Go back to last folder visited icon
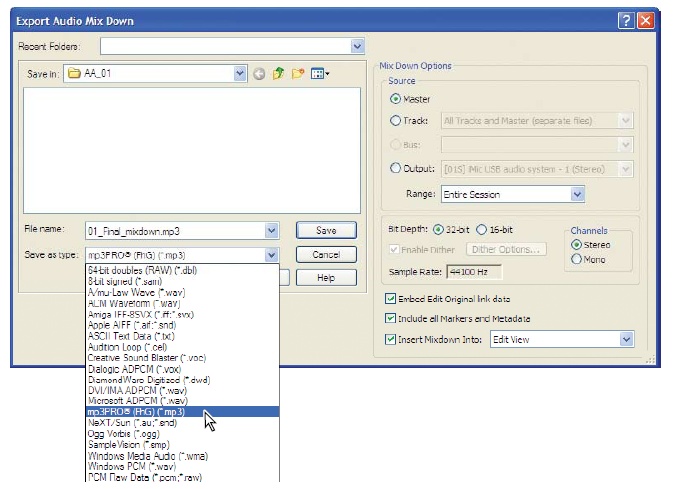The image size is (674, 489). click(x=259, y=74)
